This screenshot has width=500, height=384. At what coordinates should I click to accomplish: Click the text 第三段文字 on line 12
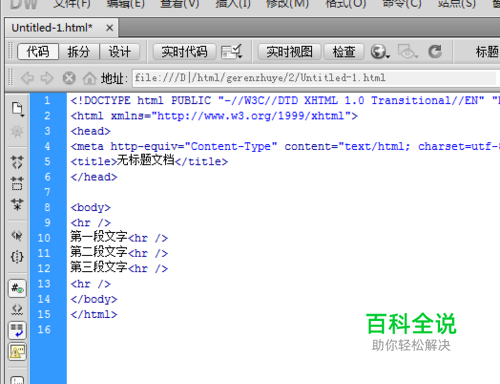click(x=99, y=267)
